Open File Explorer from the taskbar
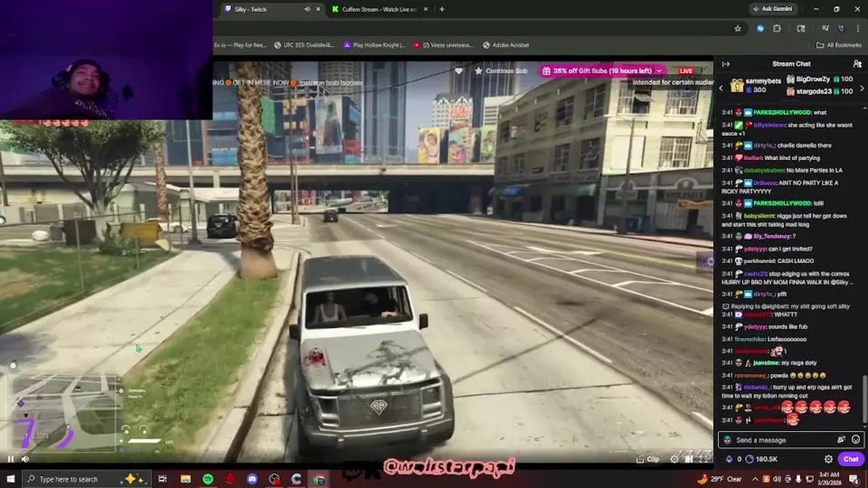Viewport: 868px width, 488px height. [186, 479]
